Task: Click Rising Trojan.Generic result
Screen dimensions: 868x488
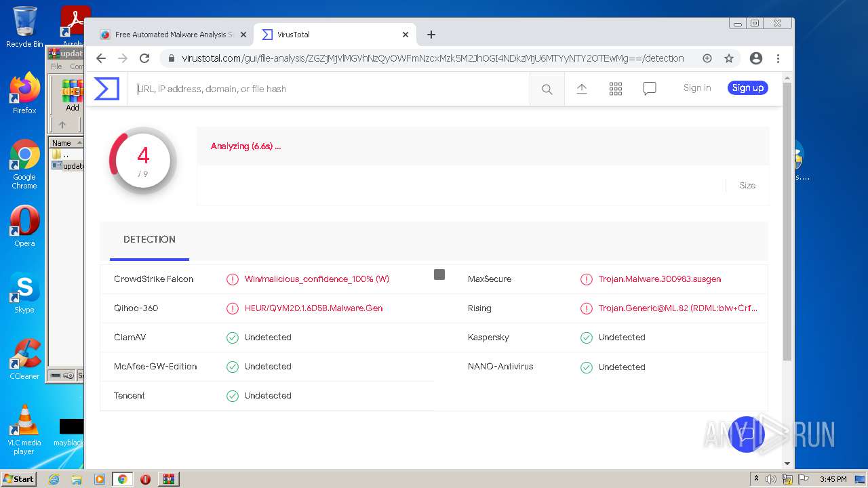Action: [x=678, y=308]
